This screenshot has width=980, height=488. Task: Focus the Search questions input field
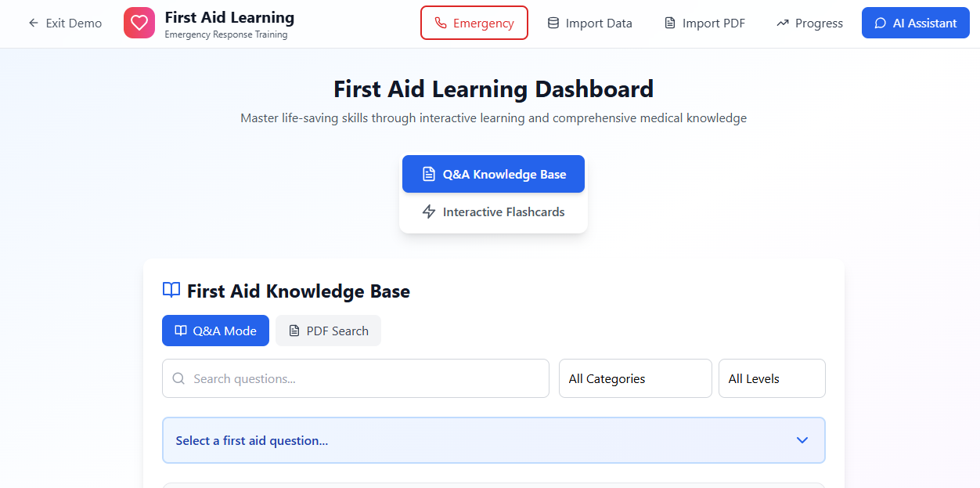pos(355,378)
